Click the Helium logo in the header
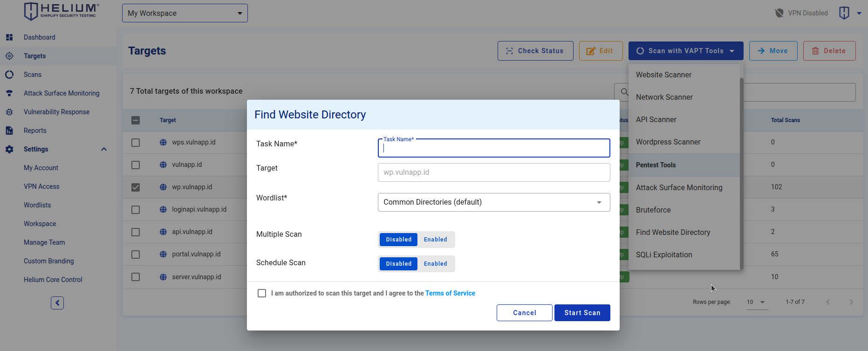 tap(62, 11)
